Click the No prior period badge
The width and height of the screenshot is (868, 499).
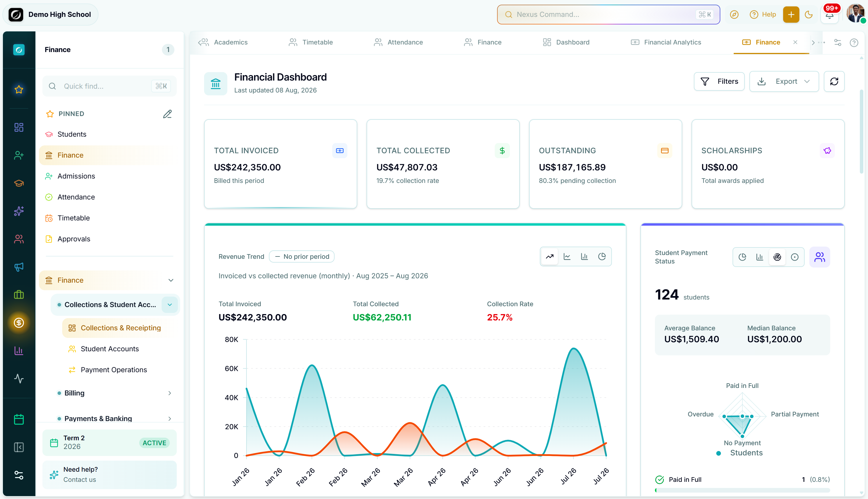click(x=302, y=256)
